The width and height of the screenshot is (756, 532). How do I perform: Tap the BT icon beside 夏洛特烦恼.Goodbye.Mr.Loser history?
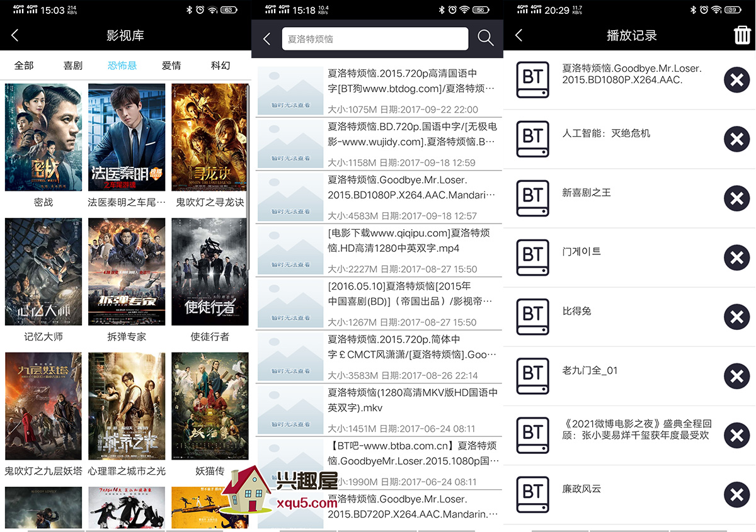pyautogui.click(x=533, y=80)
